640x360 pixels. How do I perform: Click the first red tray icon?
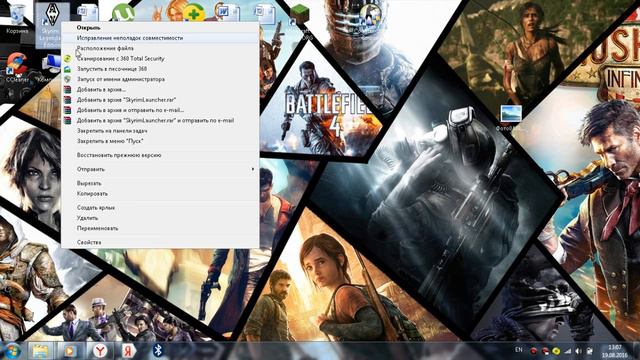(533, 351)
